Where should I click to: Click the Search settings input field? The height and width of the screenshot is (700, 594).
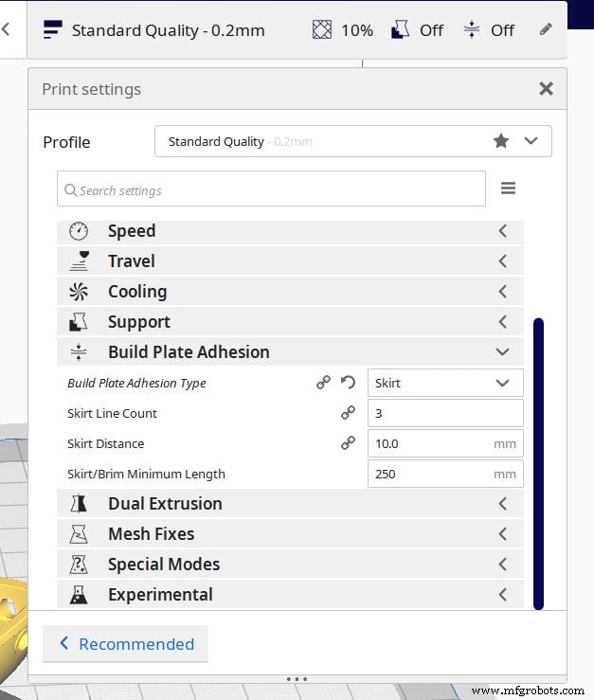pyautogui.click(x=271, y=189)
